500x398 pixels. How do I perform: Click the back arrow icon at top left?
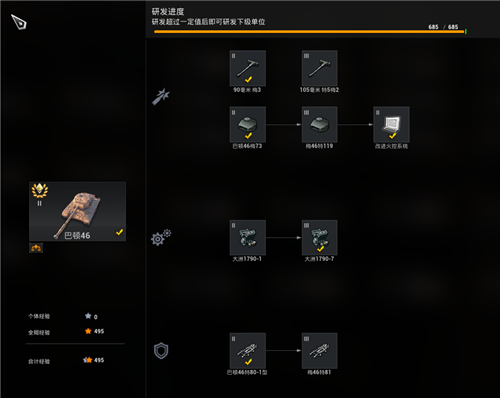pyautogui.click(x=19, y=22)
